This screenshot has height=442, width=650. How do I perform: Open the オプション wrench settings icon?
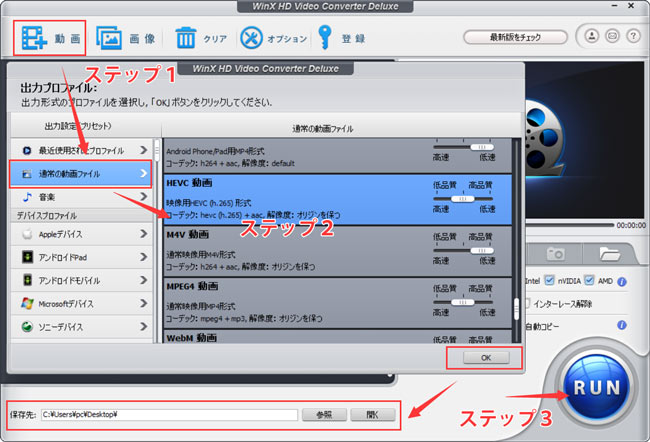[x=251, y=38]
